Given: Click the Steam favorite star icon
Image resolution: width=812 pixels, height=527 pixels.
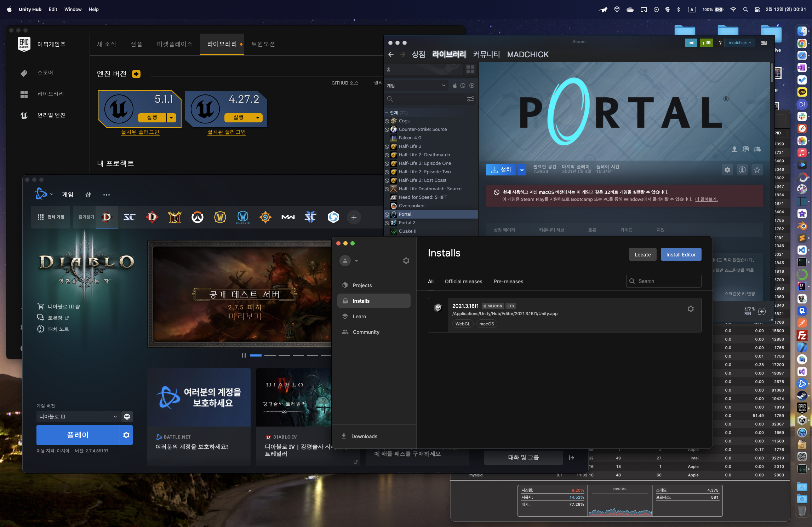Looking at the screenshot, I should 757,170.
